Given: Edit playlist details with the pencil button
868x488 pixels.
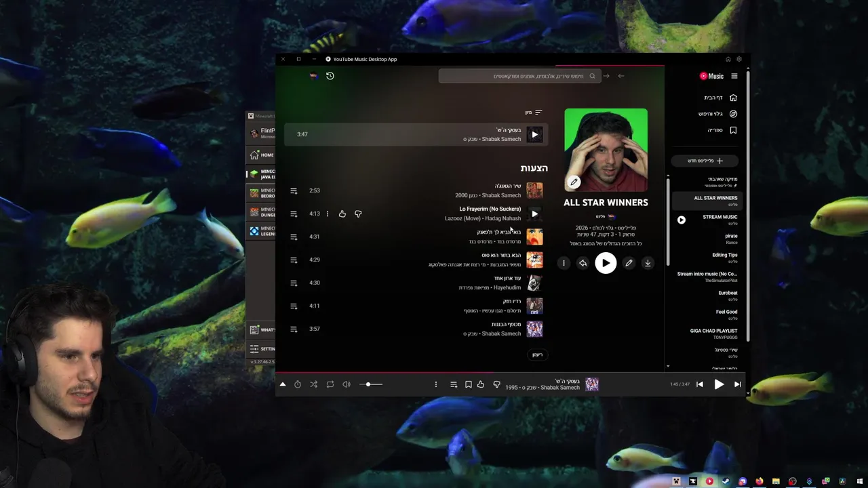Looking at the screenshot, I should pos(629,263).
